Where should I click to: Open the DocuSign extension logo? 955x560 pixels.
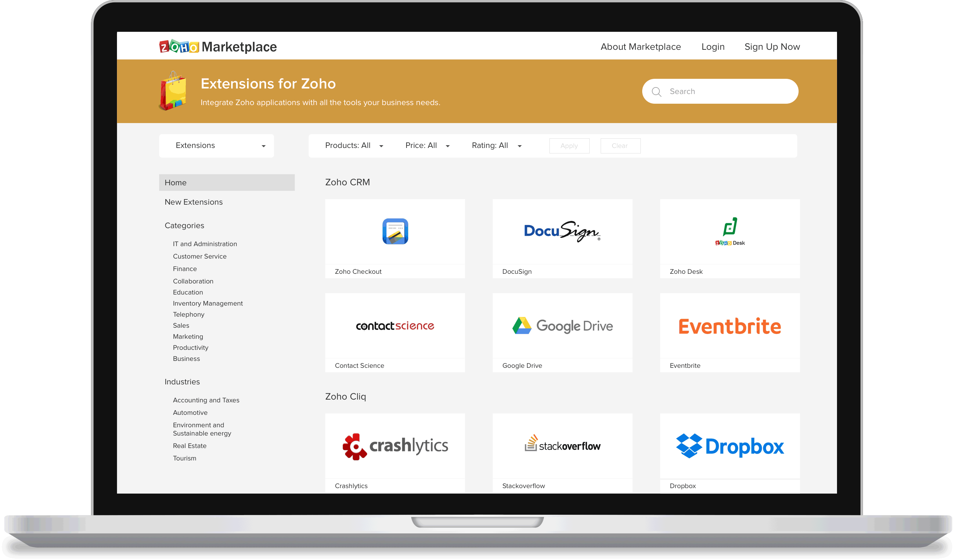562,231
